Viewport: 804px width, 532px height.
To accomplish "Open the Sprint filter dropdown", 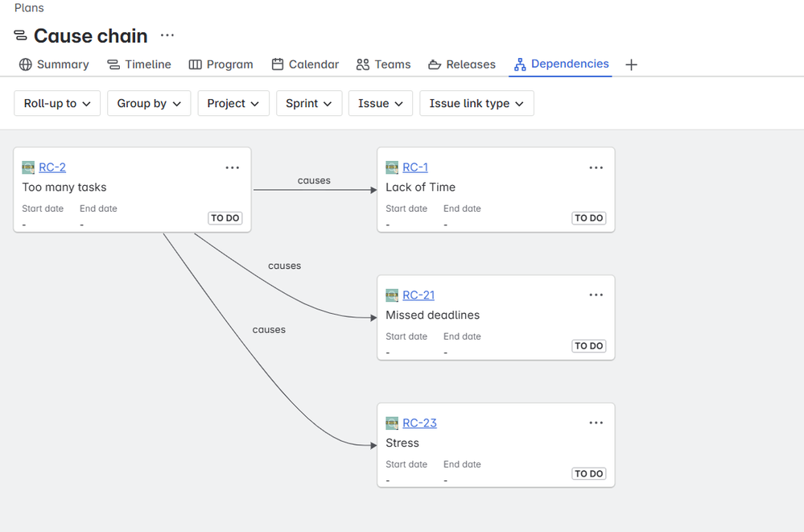I will click(x=309, y=103).
